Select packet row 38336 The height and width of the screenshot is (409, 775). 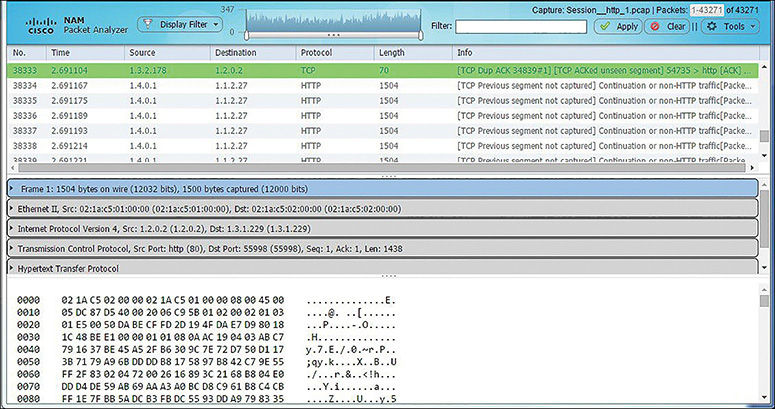[383, 116]
